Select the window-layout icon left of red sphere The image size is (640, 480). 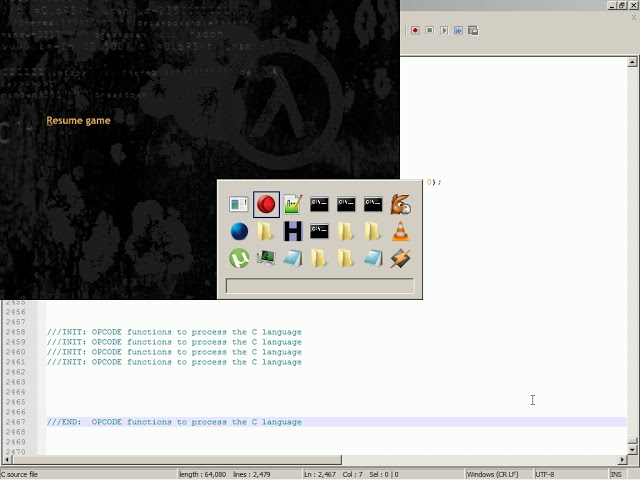[239, 204]
